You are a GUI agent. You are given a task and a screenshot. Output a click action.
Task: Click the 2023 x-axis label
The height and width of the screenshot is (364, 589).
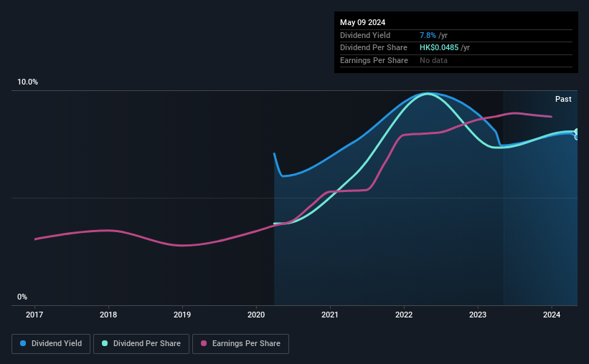[x=478, y=315]
